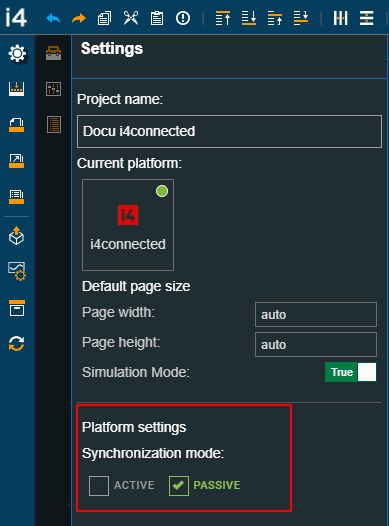This screenshot has height=526, width=389.
Task: Check the ACTIVE synchronization mode checkbox
Action: 99,486
